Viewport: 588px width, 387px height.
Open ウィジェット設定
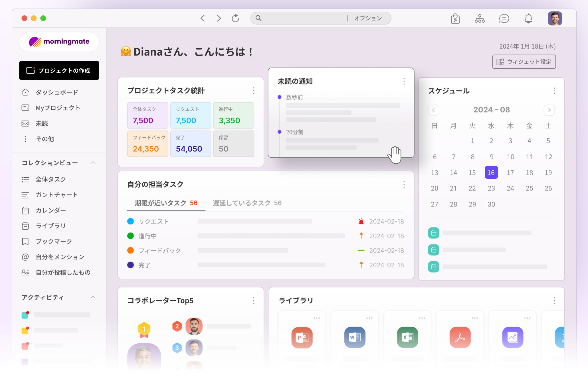tap(524, 62)
